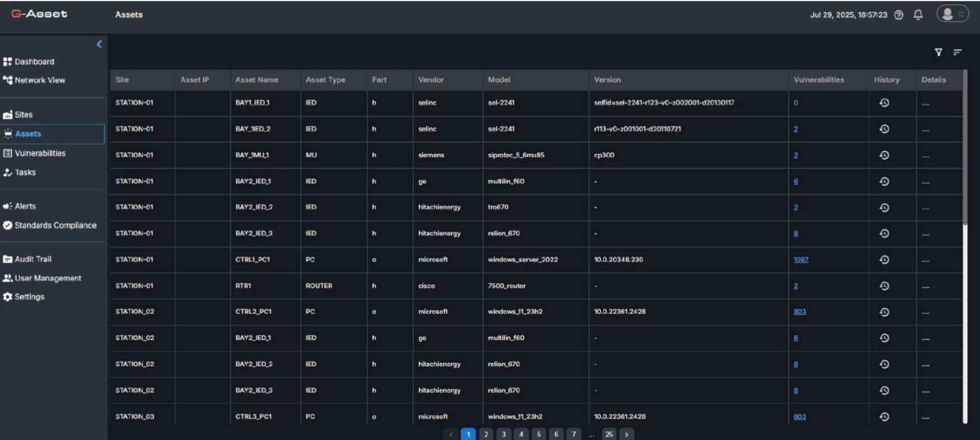View history for STATION-01 BAY2_IED_2

click(x=884, y=207)
